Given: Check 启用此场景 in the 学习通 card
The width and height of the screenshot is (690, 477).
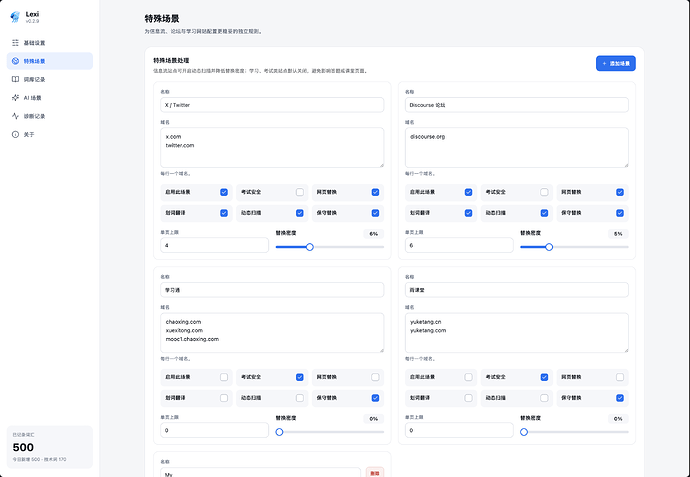Looking at the screenshot, I should [224, 377].
